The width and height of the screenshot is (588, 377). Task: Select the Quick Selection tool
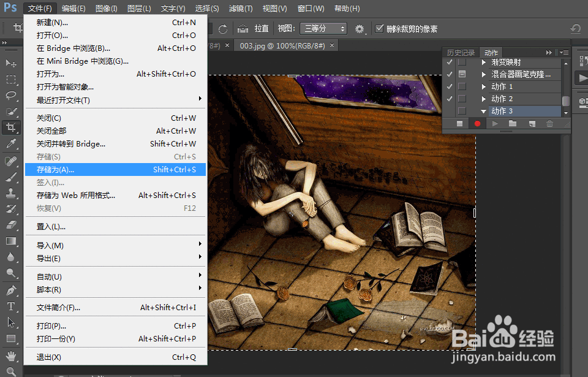tap(11, 112)
